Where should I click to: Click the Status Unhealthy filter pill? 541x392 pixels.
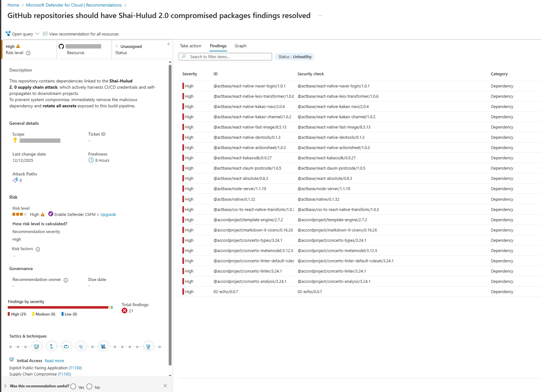tap(294, 57)
